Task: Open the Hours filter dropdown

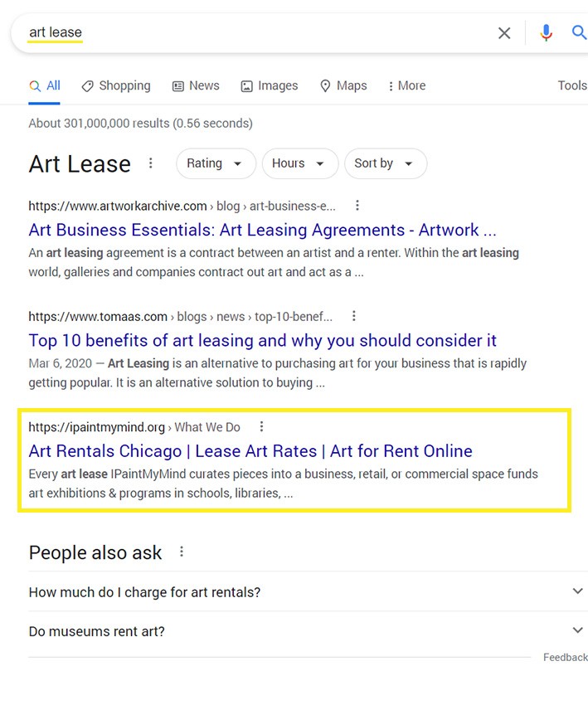Action: click(299, 163)
